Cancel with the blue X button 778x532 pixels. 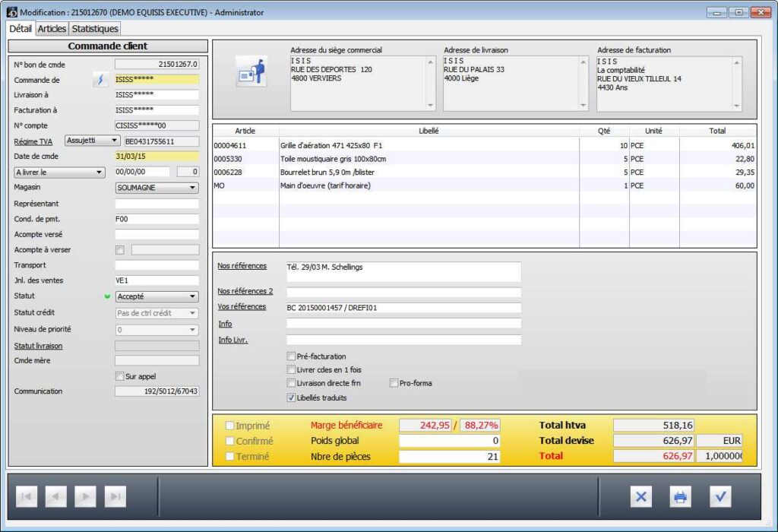click(641, 496)
